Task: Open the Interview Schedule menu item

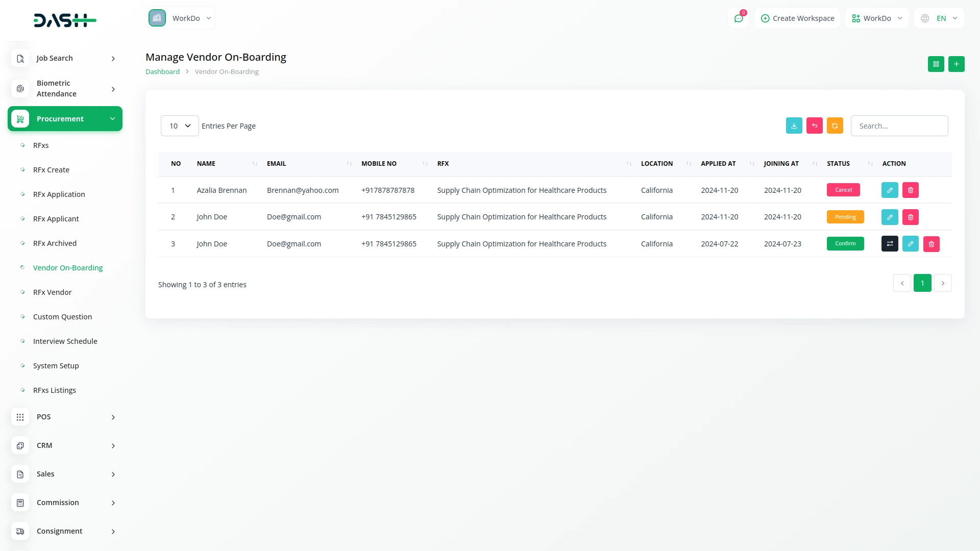Action: pyautogui.click(x=65, y=341)
